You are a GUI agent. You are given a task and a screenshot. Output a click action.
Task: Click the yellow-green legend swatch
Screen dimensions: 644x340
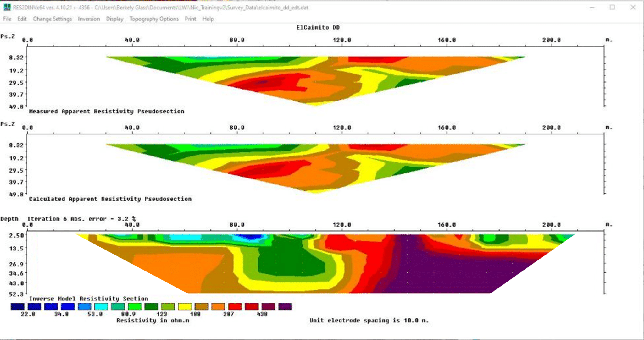[168, 307]
